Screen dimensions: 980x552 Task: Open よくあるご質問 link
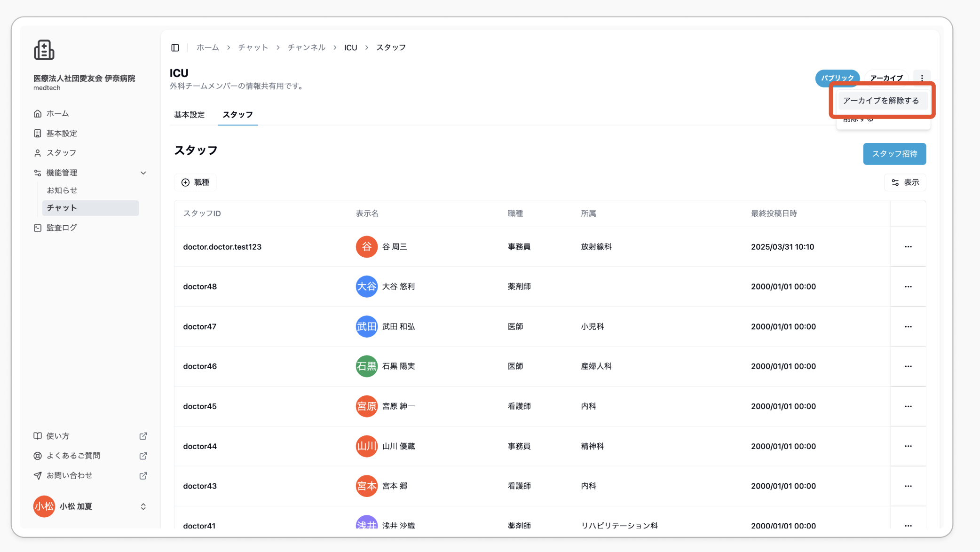73,456
